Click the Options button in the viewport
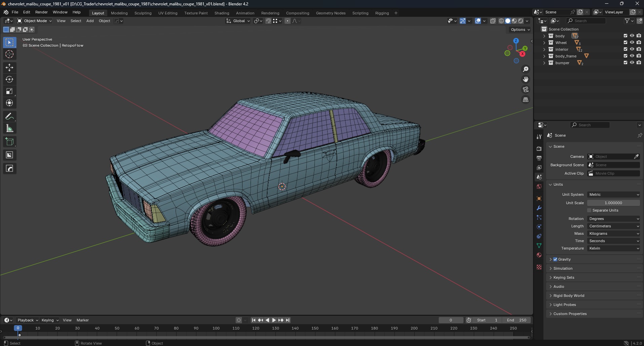644x346 pixels. [x=520, y=30]
